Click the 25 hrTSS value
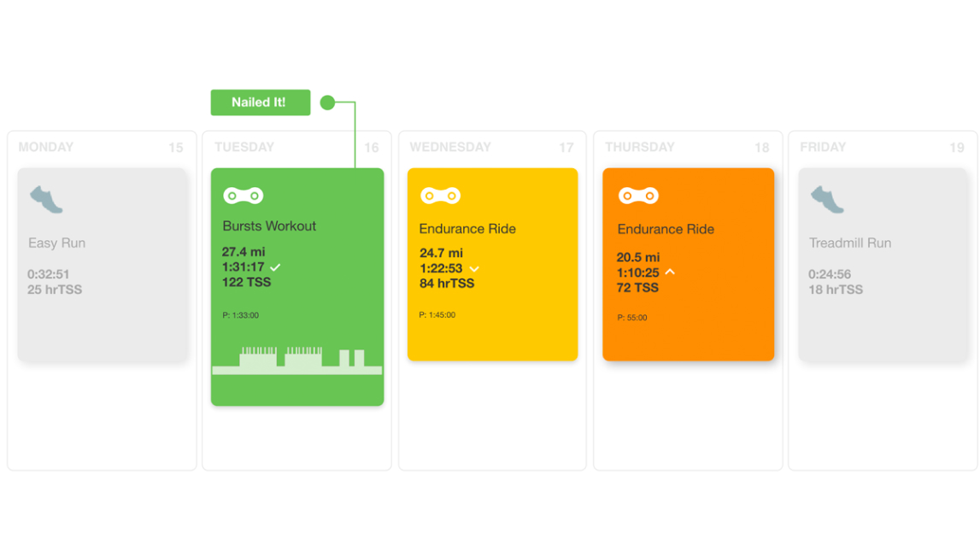 point(55,290)
